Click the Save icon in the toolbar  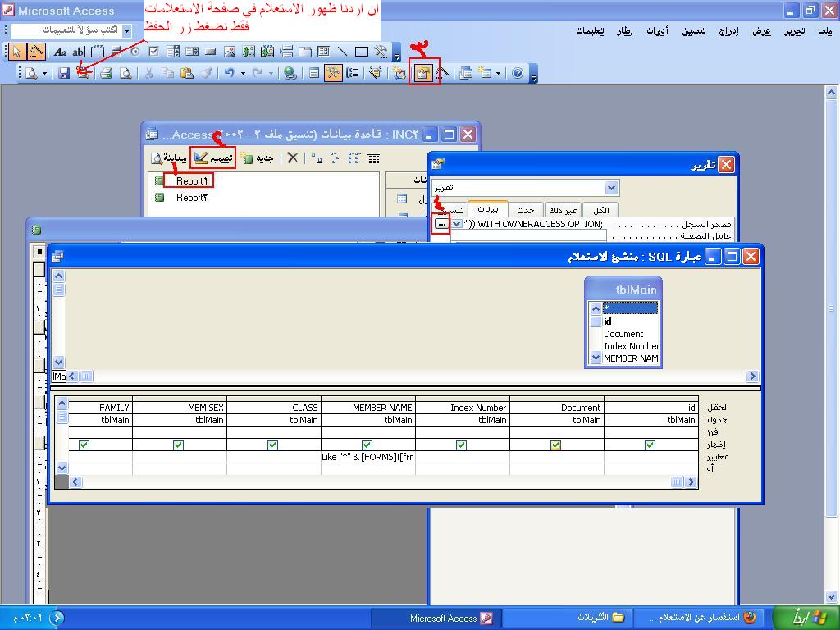coord(64,73)
